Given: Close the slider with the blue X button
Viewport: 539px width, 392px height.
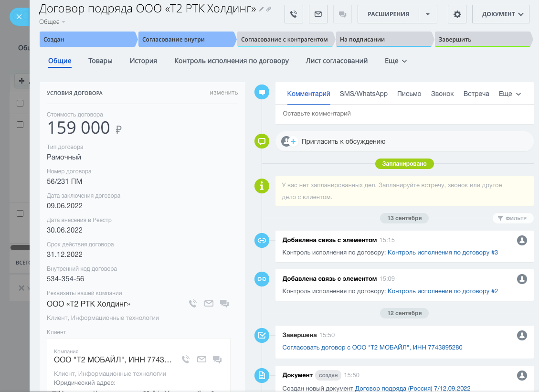Looking at the screenshot, I should (x=19, y=17).
